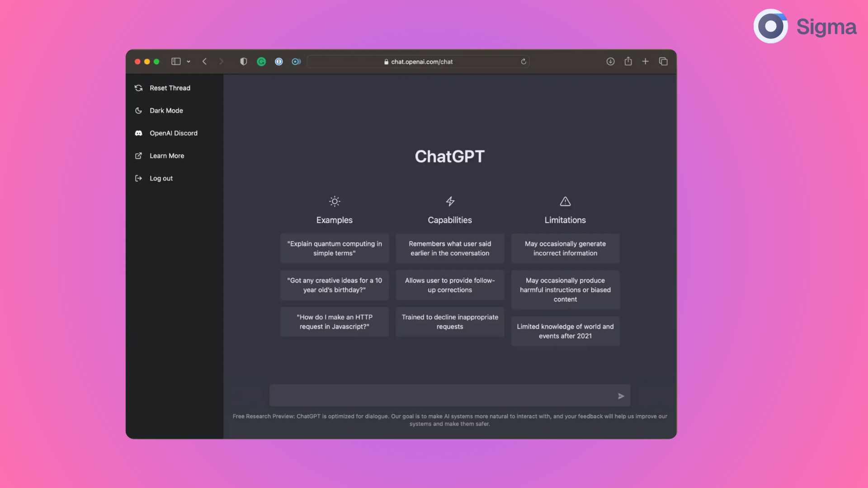868x488 pixels.
Task: Click "May occasionally generate incorrect information" card
Action: [565, 249]
